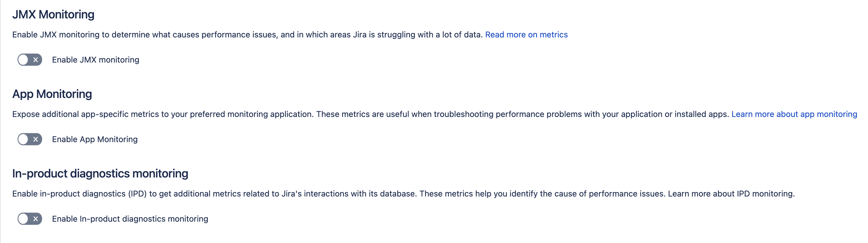
Task: Click the white knob of JMX toggle
Action: pyautogui.click(x=23, y=60)
